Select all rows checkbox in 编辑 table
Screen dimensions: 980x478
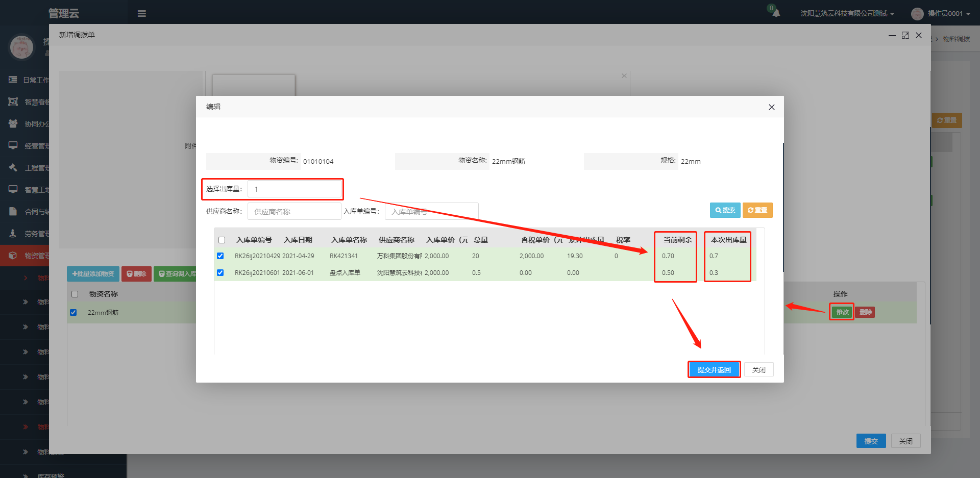pyautogui.click(x=222, y=240)
